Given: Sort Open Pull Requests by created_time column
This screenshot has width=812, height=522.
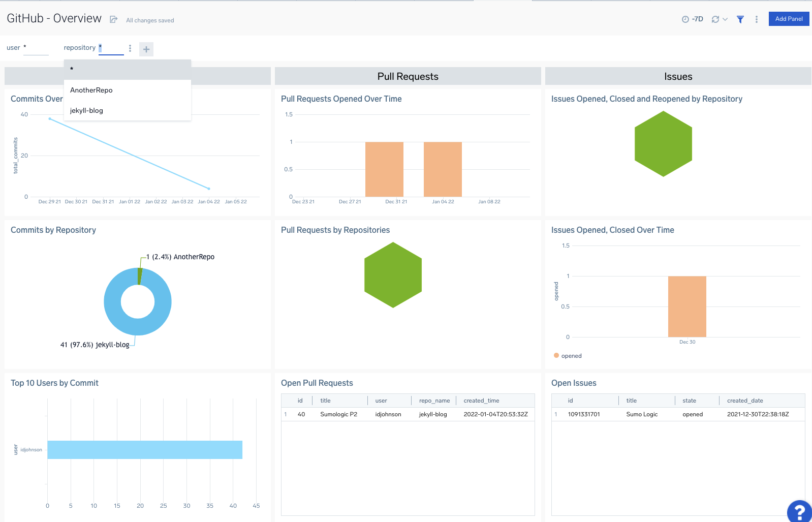Looking at the screenshot, I should 481,401.
